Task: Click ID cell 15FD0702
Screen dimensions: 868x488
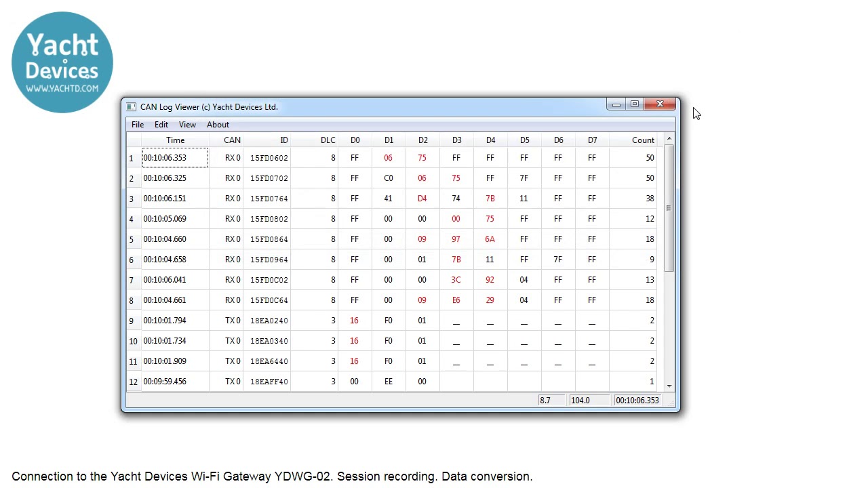Action: coord(267,178)
